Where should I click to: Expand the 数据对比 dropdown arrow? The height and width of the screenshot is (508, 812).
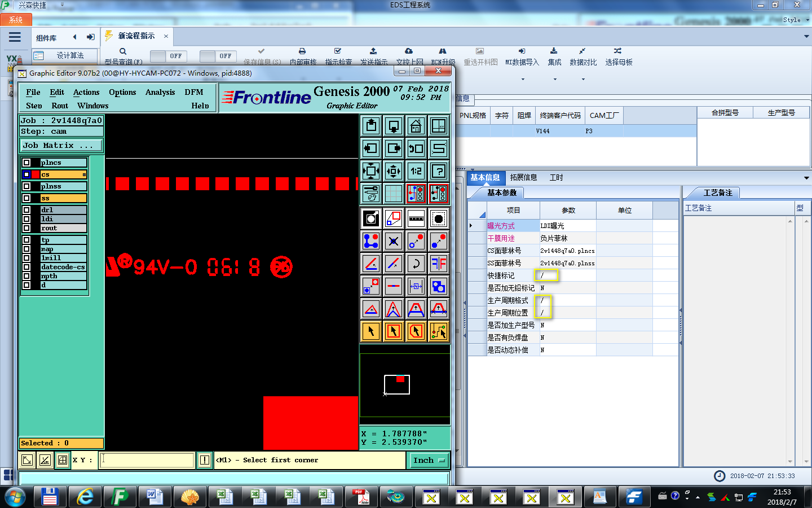coord(583,79)
